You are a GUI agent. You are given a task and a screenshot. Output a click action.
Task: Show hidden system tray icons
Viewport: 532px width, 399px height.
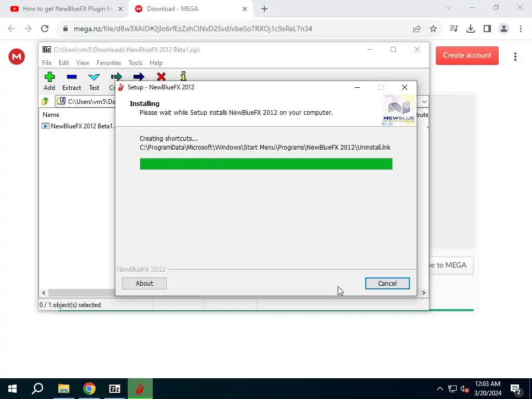pos(440,389)
